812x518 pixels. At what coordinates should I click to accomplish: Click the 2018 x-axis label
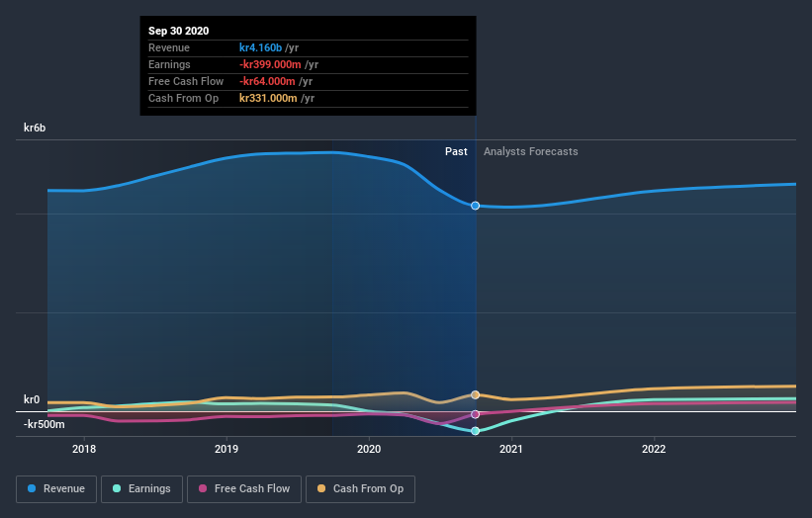pyautogui.click(x=84, y=449)
